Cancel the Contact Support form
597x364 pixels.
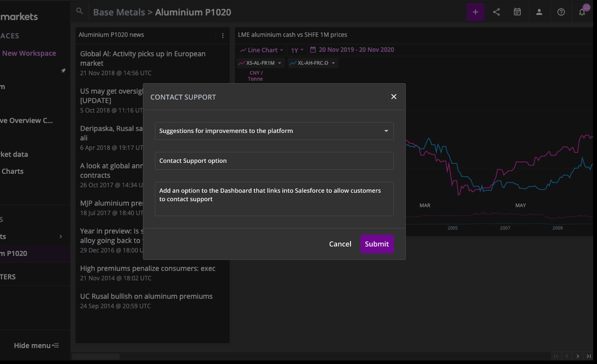(340, 244)
